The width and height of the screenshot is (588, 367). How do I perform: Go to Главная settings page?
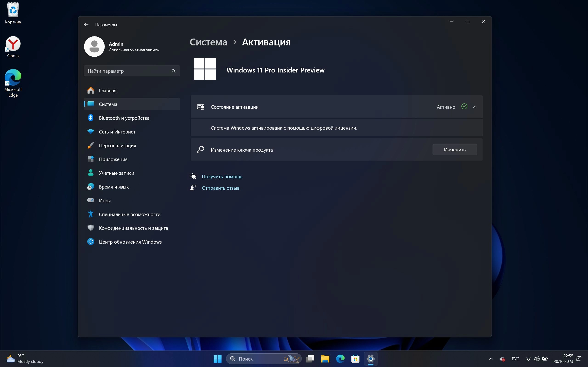(107, 91)
